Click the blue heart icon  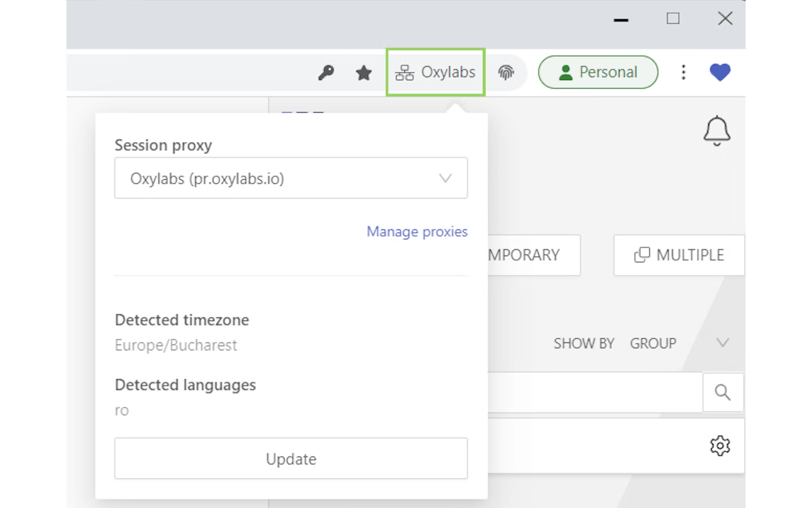pyautogui.click(x=720, y=72)
